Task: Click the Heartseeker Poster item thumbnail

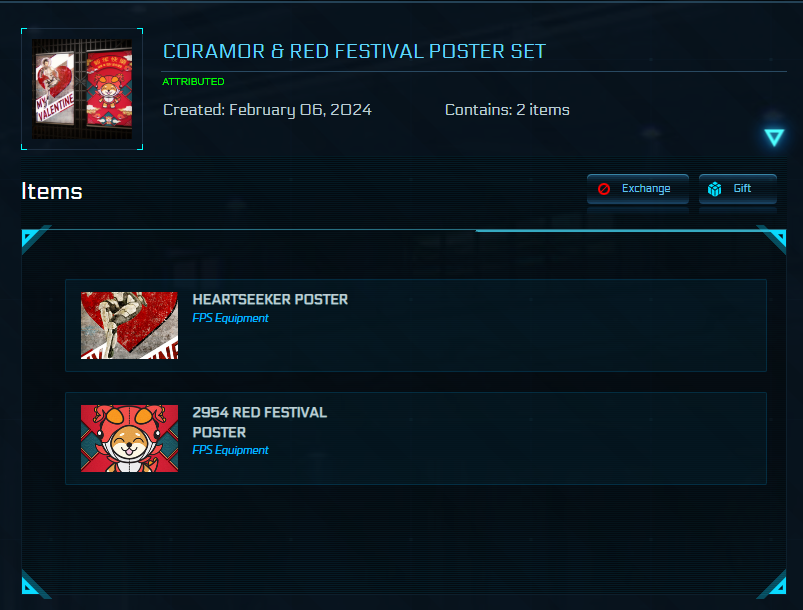Action: pyautogui.click(x=129, y=325)
